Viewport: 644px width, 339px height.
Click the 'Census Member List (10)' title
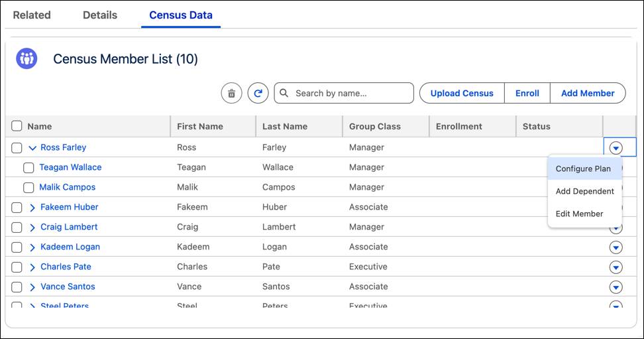click(x=125, y=59)
